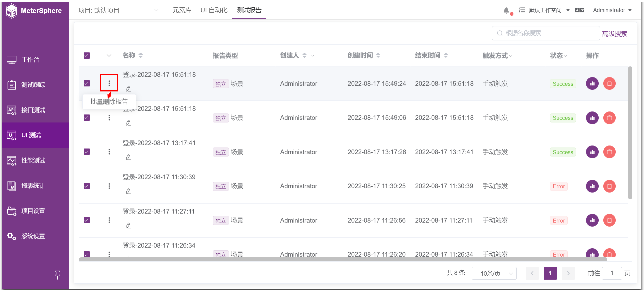View report chart for 13:17:26 row

coord(592,152)
